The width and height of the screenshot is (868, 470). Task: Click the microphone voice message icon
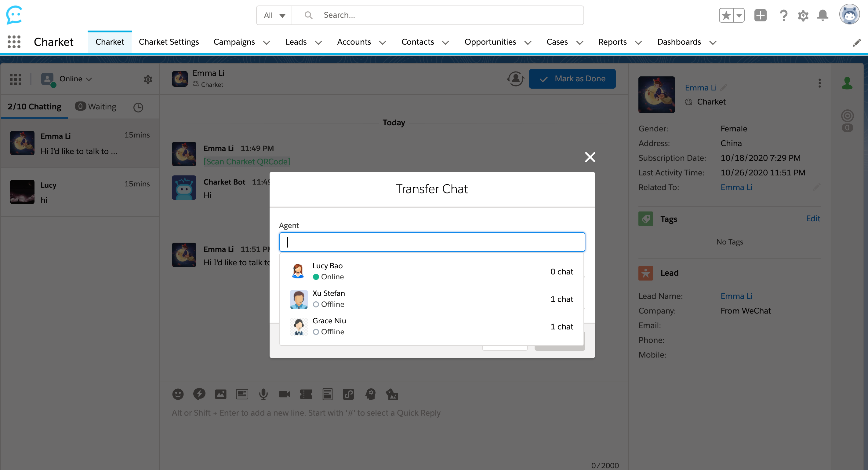263,394
